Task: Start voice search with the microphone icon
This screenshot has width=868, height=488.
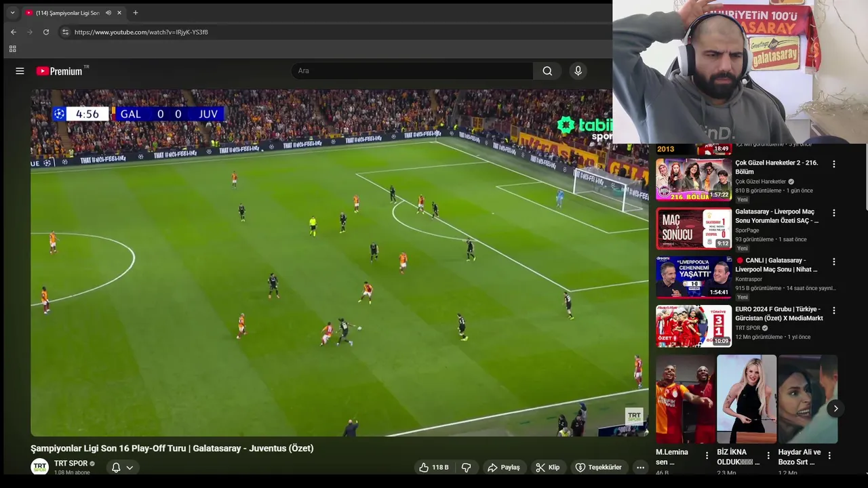Action: pyautogui.click(x=578, y=71)
